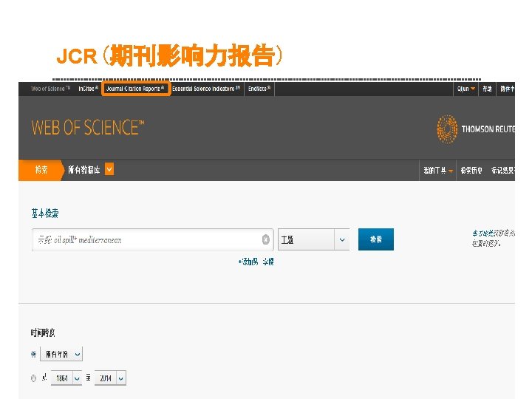
Task: Open Essential Science Indicators link
Action: tap(206, 89)
